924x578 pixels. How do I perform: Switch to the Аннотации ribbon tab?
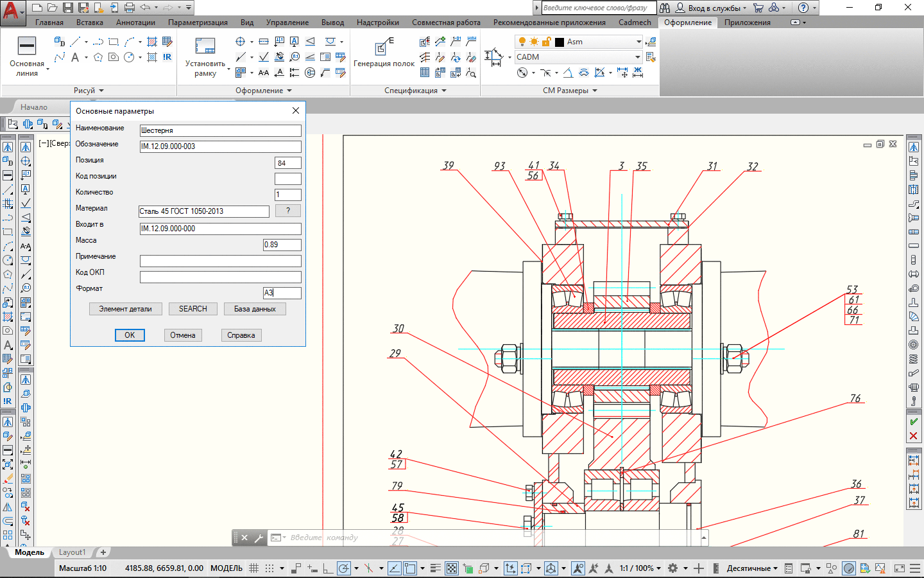pos(135,22)
